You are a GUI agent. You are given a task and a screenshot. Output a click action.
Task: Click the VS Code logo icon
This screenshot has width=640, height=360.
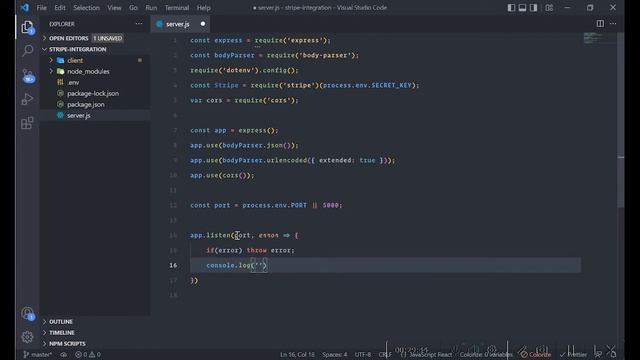point(24,7)
